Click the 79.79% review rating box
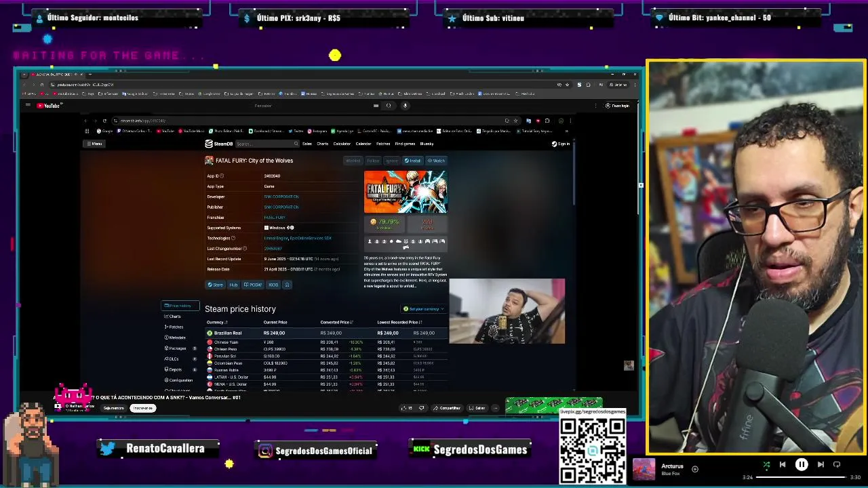 (x=384, y=224)
